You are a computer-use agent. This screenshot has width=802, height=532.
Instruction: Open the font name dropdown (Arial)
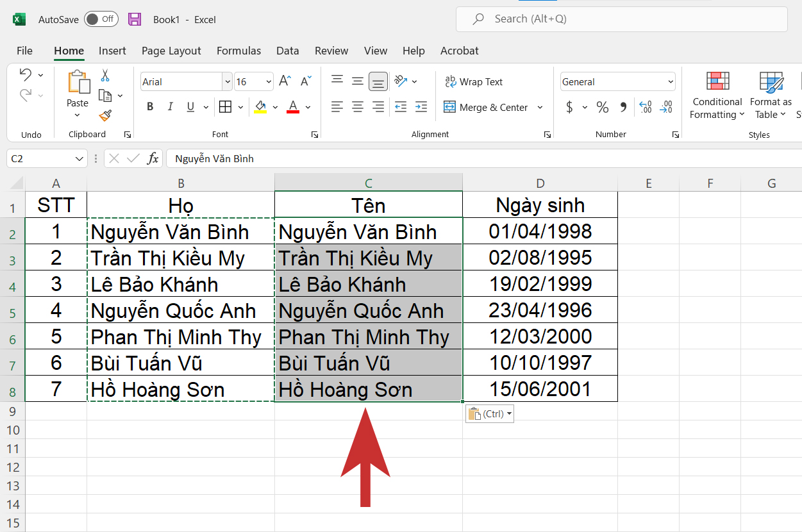[x=227, y=81]
